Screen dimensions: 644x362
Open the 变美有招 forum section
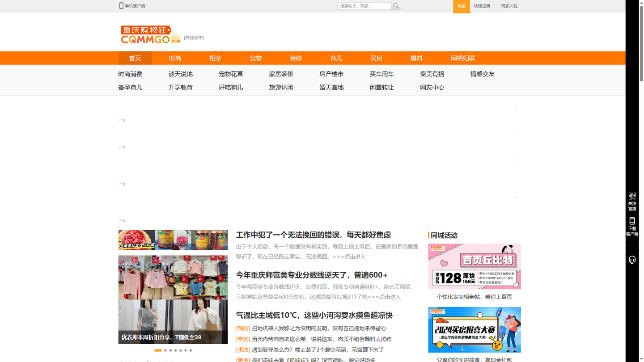[x=432, y=74]
